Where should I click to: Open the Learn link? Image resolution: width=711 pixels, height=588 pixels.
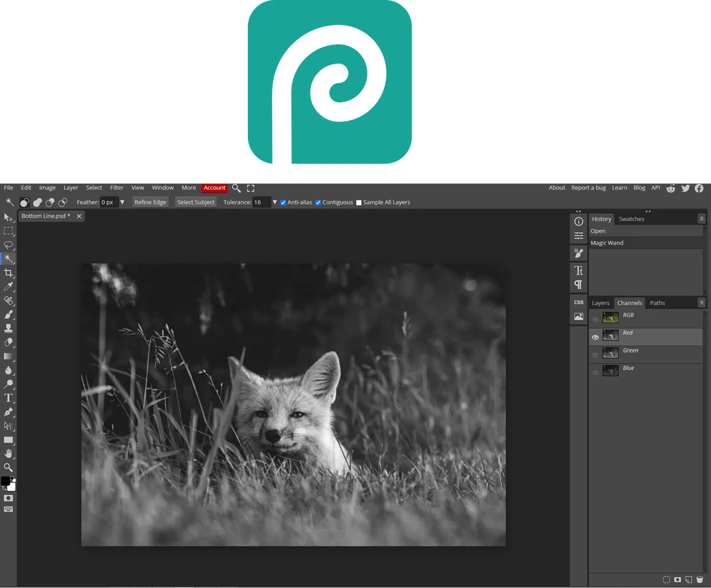pos(619,188)
